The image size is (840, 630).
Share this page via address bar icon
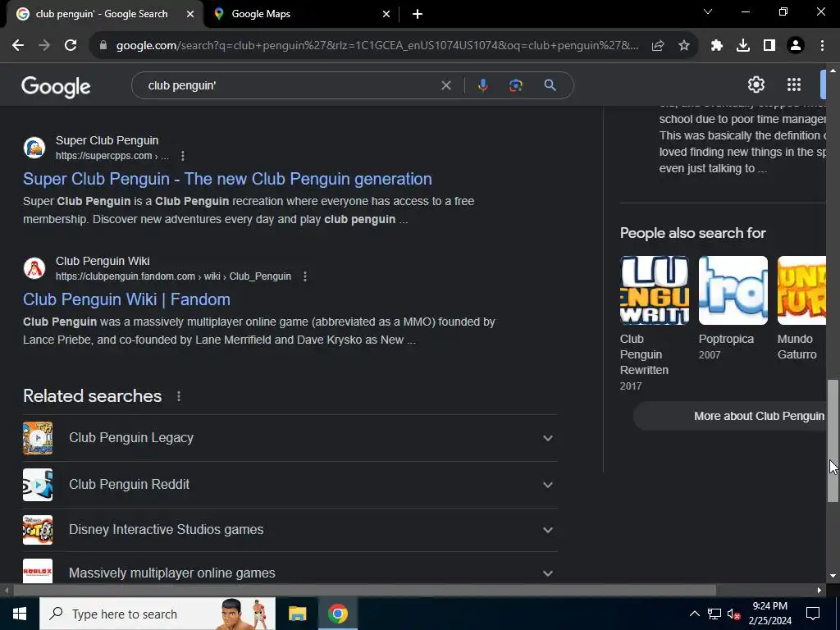(658, 46)
